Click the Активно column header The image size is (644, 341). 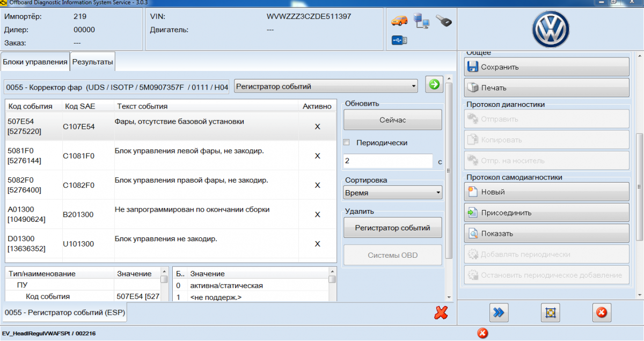click(317, 106)
